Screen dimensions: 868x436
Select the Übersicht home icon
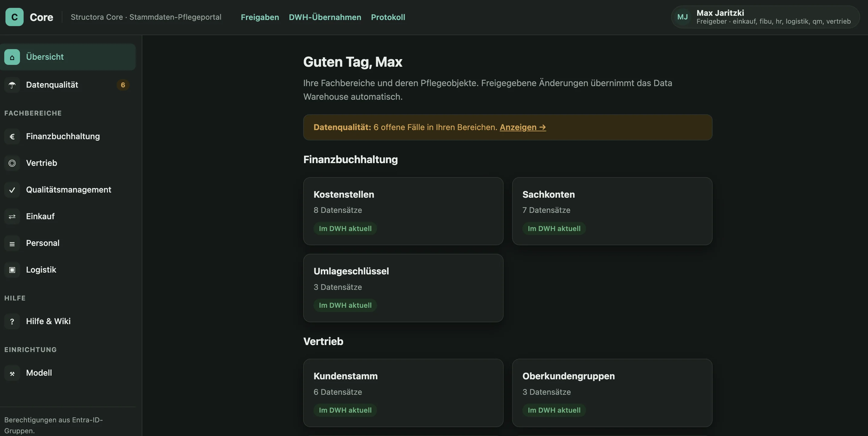12,57
